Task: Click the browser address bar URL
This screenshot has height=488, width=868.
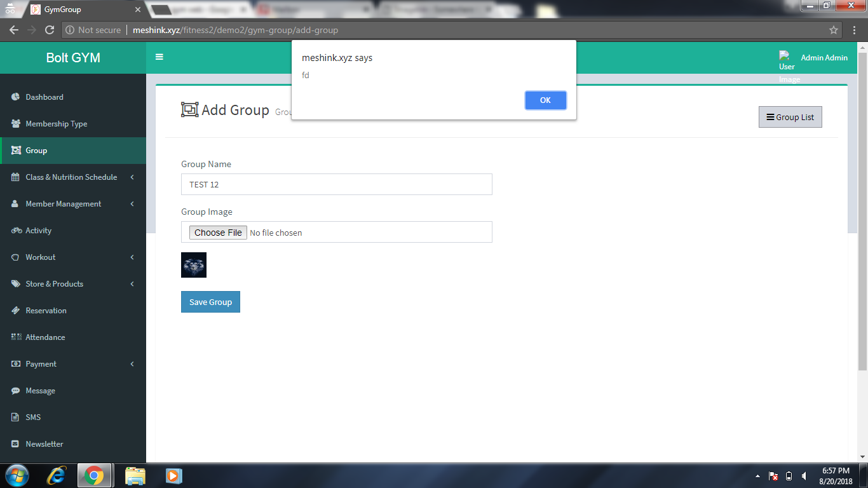Action: pos(235,30)
